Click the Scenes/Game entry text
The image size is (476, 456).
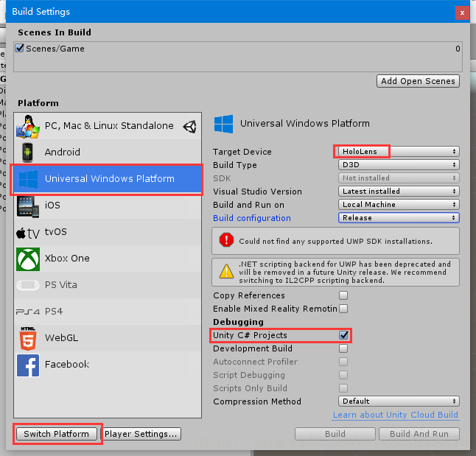[55, 49]
